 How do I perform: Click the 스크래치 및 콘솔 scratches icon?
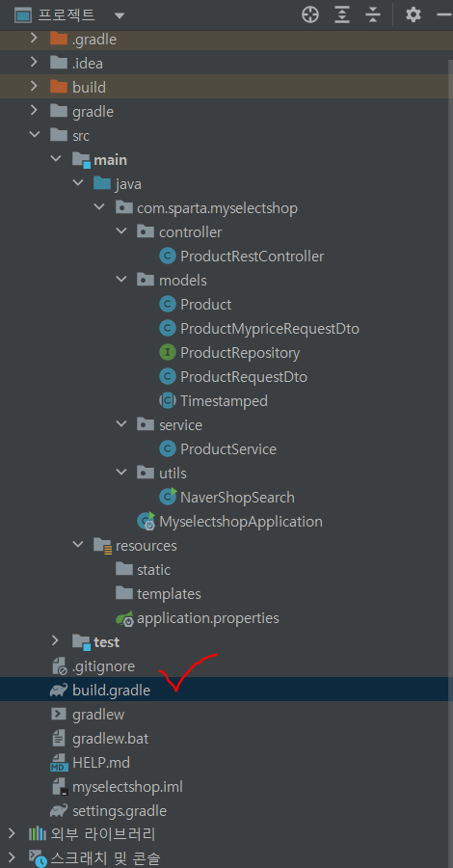[x=37, y=858]
